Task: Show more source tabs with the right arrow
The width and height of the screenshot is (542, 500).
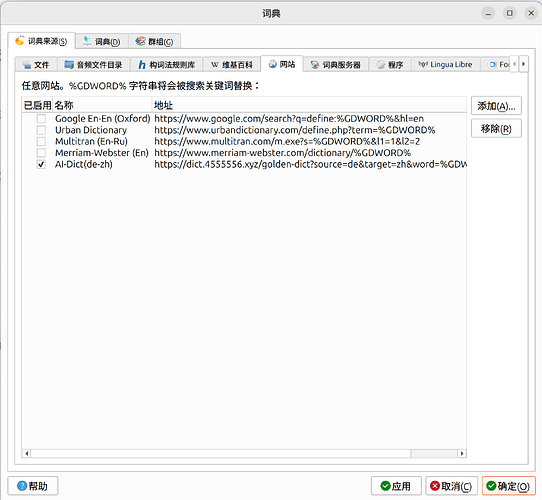Action: [x=523, y=64]
